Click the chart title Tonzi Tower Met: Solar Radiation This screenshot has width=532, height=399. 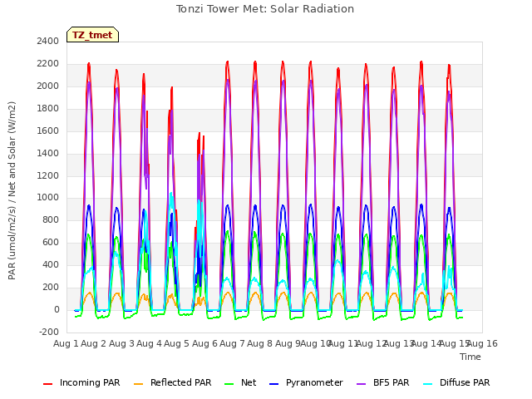(265, 9)
